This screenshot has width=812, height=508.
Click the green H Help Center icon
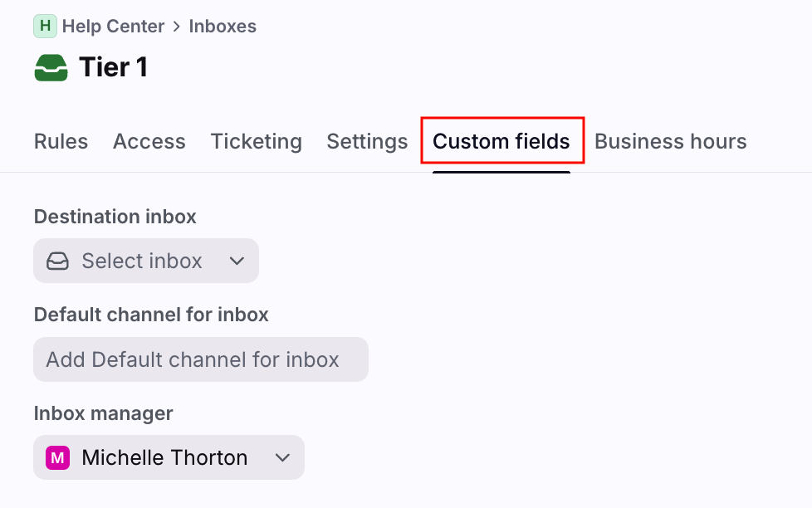click(x=45, y=27)
